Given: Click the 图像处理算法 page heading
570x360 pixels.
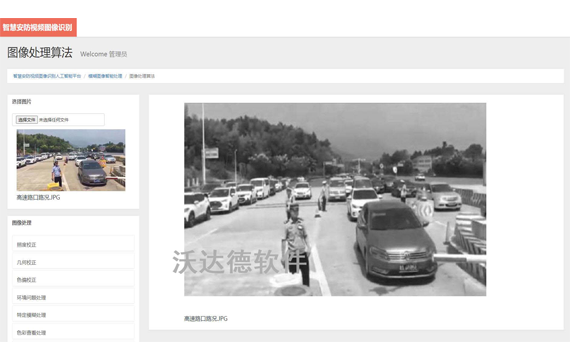Looking at the screenshot, I should 40,53.
